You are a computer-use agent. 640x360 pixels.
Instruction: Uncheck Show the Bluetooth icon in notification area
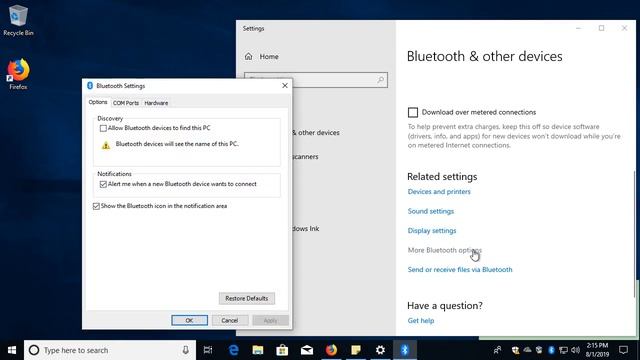(x=96, y=206)
